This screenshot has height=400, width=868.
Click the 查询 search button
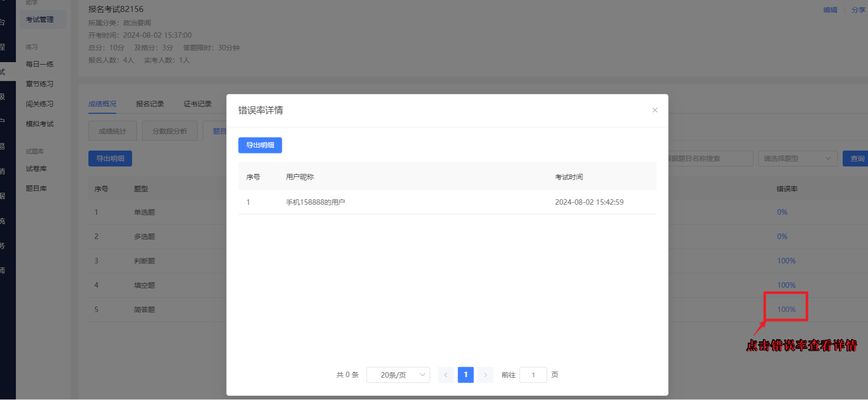click(857, 159)
